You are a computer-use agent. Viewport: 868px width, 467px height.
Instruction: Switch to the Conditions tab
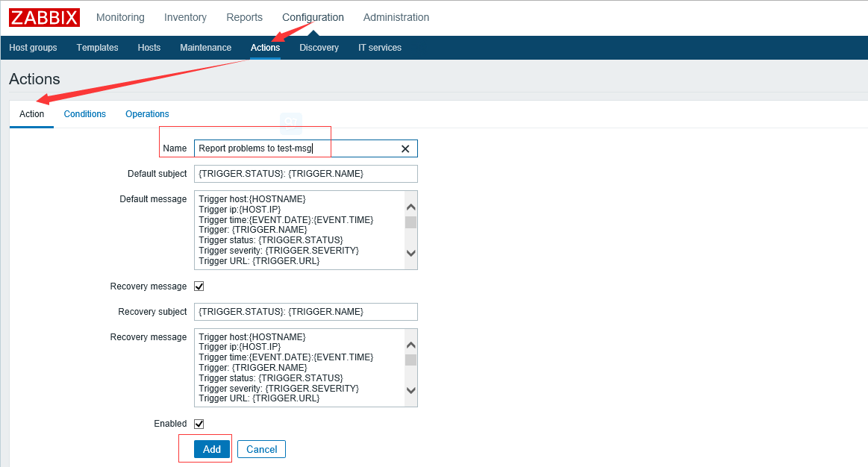pos(84,114)
